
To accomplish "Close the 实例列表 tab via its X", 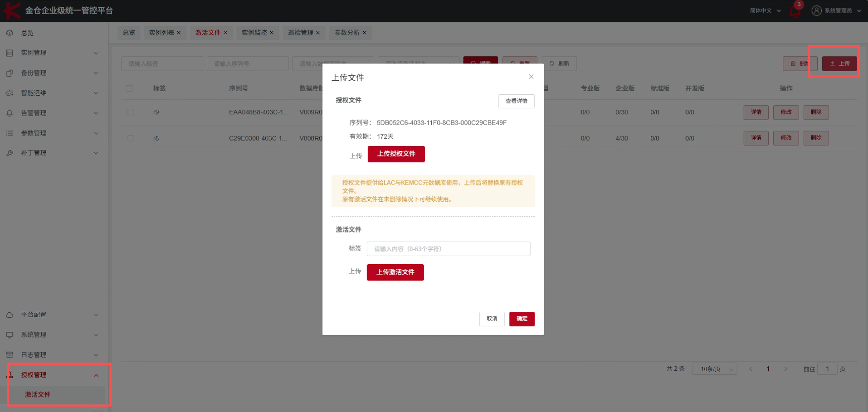I will (x=179, y=33).
